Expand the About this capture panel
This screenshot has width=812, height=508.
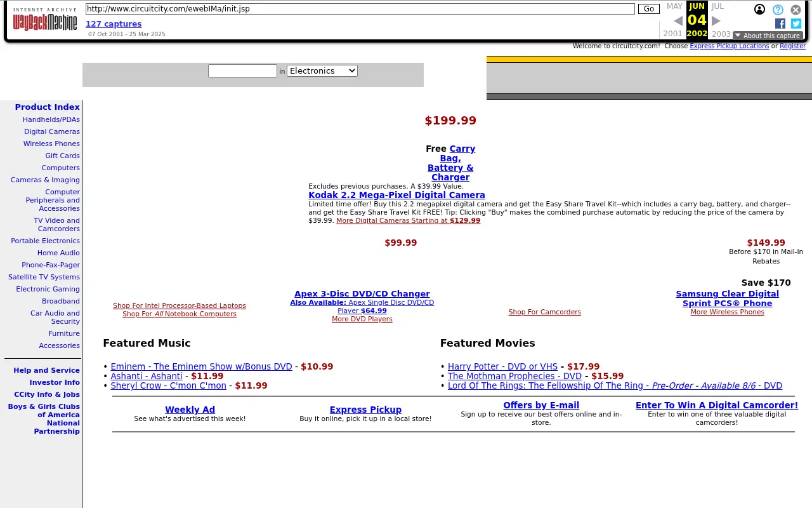click(x=768, y=36)
